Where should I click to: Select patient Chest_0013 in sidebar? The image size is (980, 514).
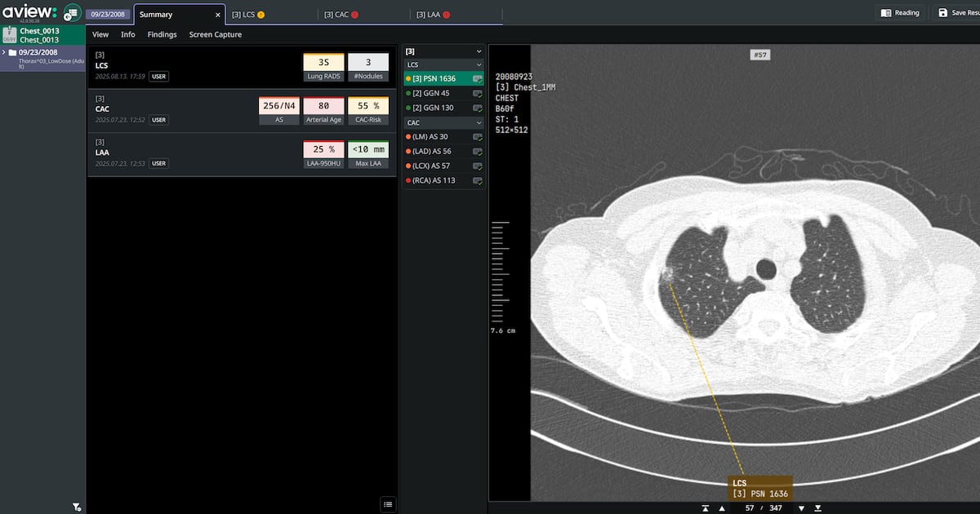click(42, 35)
